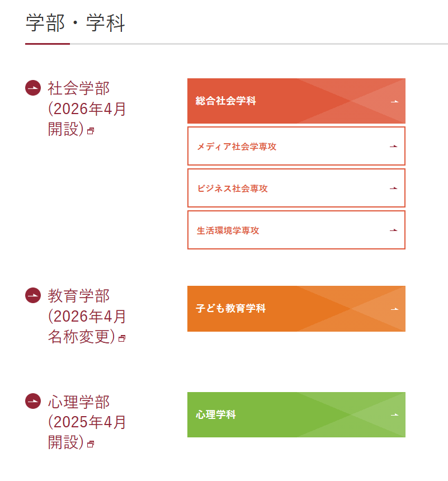This screenshot has height=481, width=448.
Task: Click the arrow in メディア社会学専攻 box
Action: coord(393,147)
